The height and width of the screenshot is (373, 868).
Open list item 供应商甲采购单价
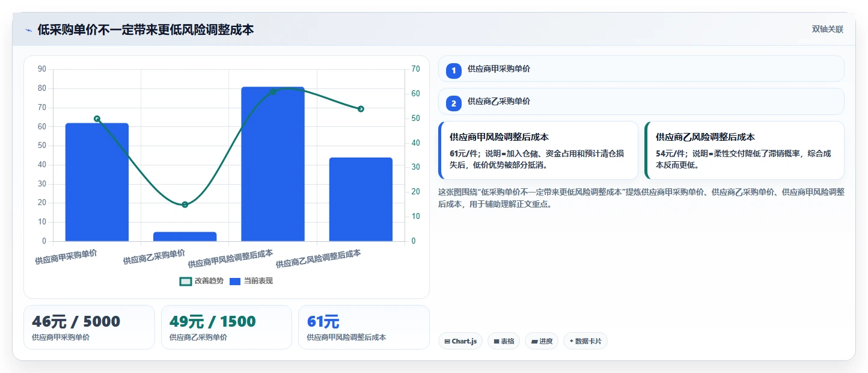click(641, 69)
